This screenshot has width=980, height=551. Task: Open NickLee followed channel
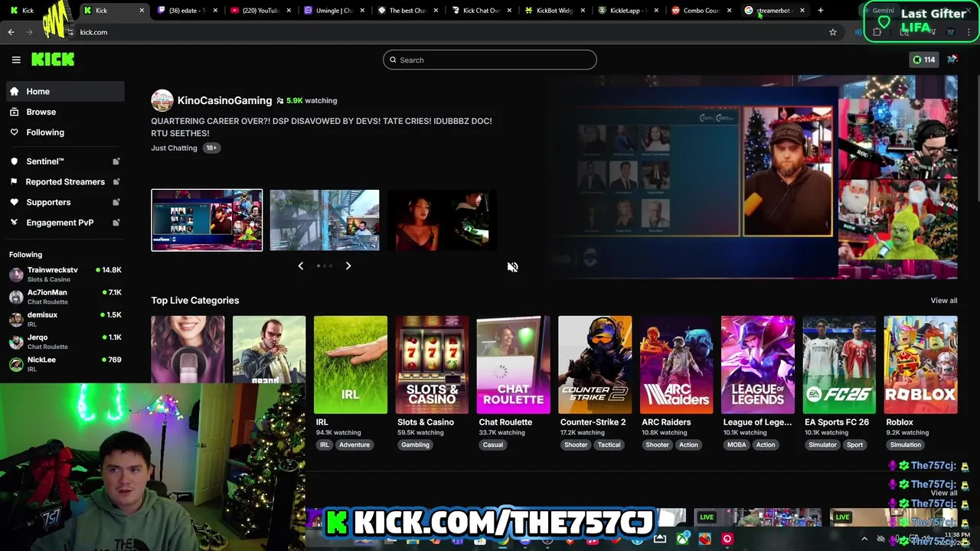coord(66,364)
